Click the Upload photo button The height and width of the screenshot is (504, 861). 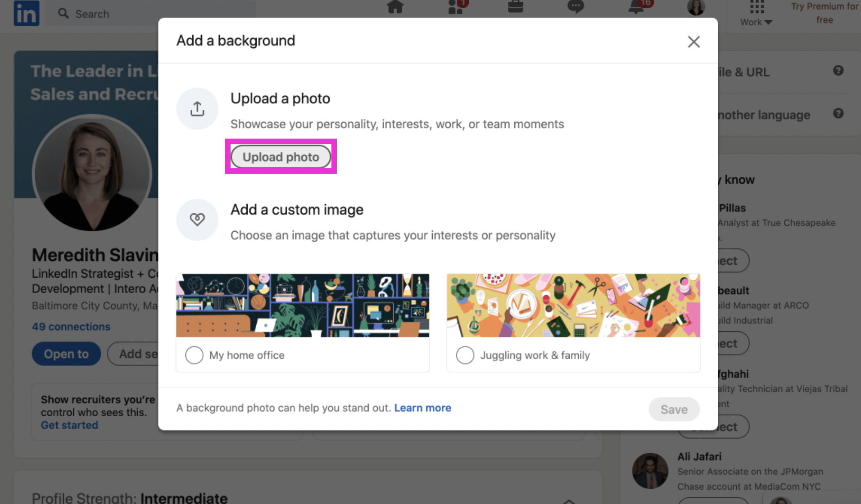tap(281, 157)
